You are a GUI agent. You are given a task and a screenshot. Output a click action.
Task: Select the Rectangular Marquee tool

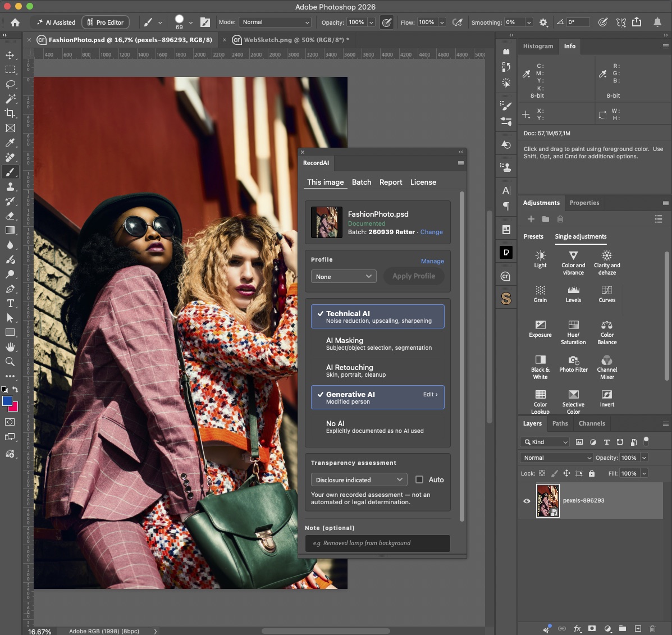coord(10,70)
